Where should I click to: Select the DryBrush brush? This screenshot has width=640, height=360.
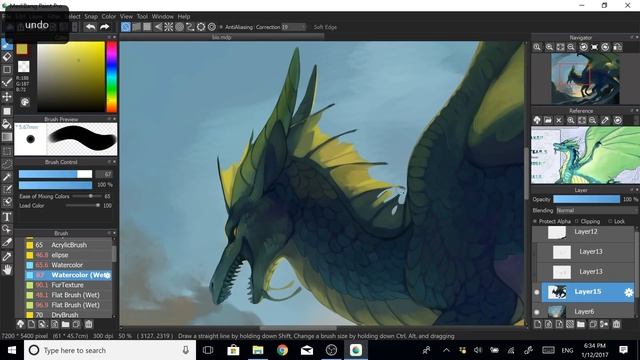[x=68, y=314]
